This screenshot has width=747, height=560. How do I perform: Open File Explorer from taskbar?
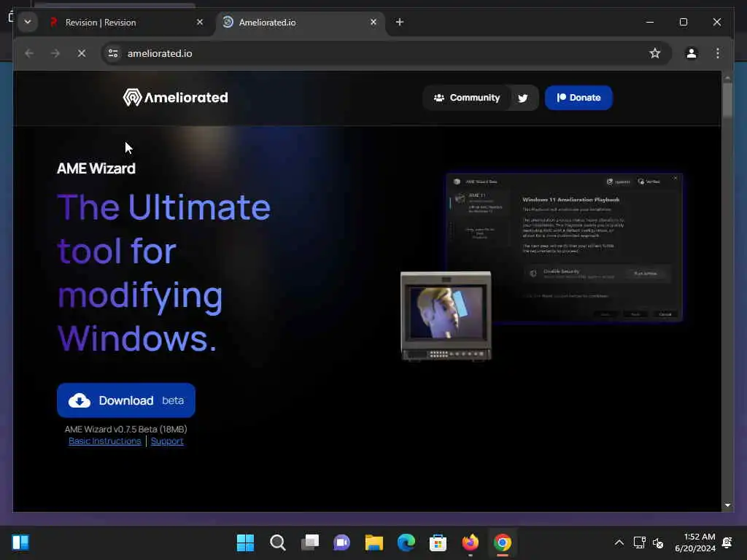[374, 542]
